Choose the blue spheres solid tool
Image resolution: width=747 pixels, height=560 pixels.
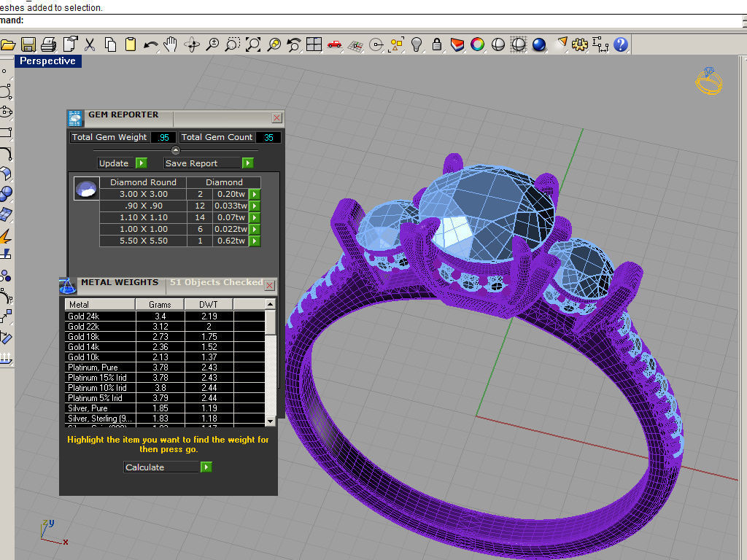point(6,194)
